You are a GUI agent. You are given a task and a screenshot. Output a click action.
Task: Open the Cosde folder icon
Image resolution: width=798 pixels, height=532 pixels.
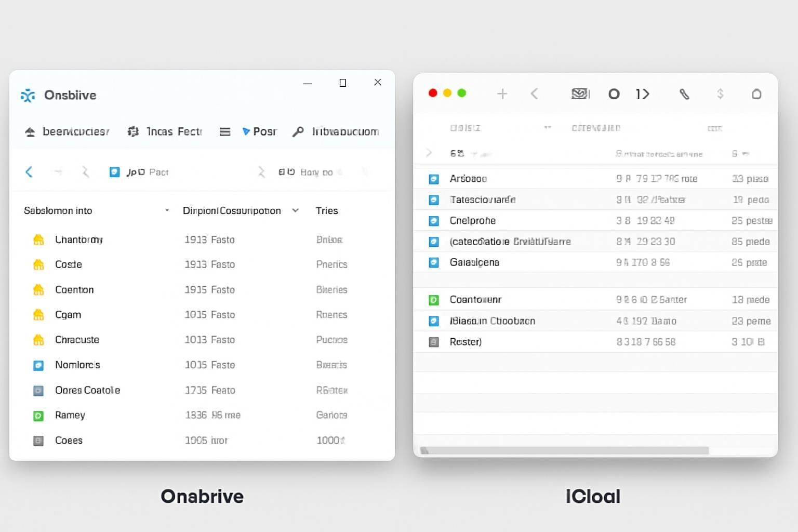pyautogui.click(x=38, y=264)
